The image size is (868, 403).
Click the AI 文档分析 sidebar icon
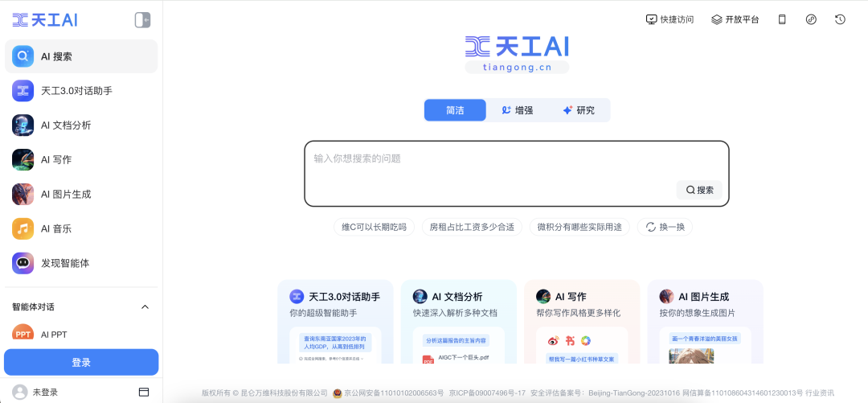pos(23,125)
